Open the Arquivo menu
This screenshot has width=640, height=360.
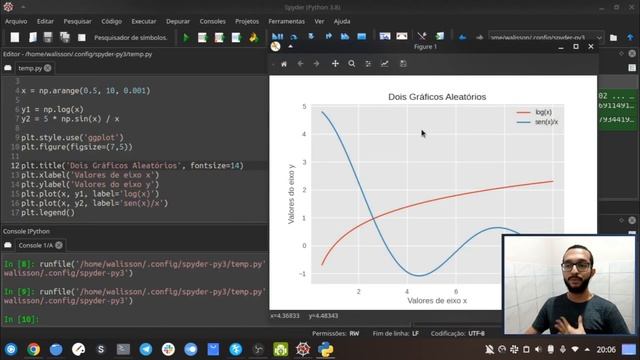[x=16, y=21]
